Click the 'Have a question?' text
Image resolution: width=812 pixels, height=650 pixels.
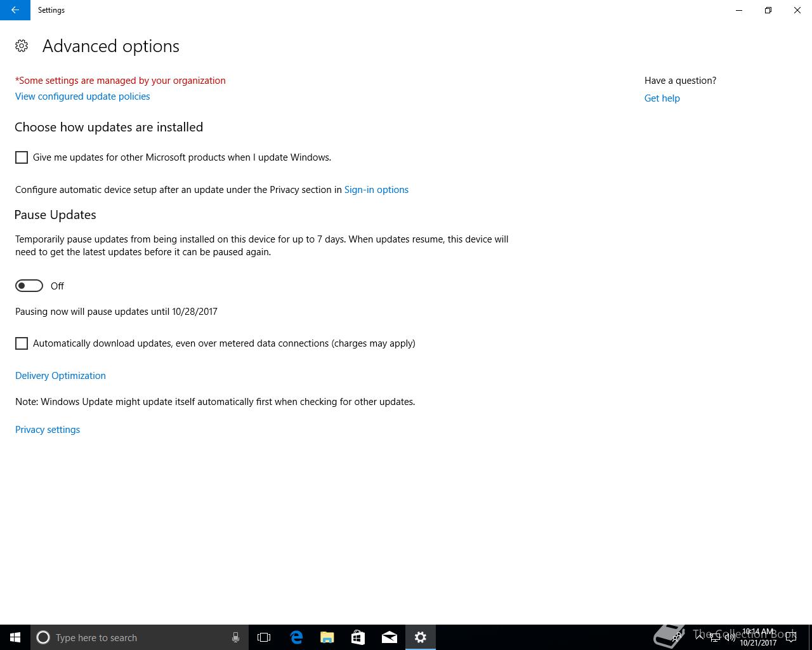680,81
